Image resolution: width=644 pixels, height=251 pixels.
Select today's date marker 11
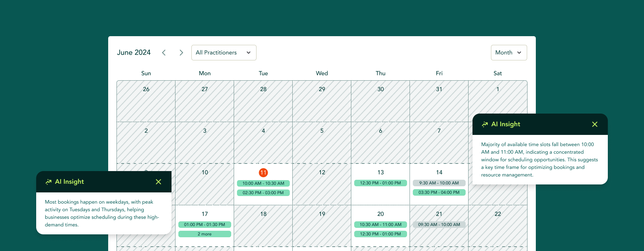263,173
